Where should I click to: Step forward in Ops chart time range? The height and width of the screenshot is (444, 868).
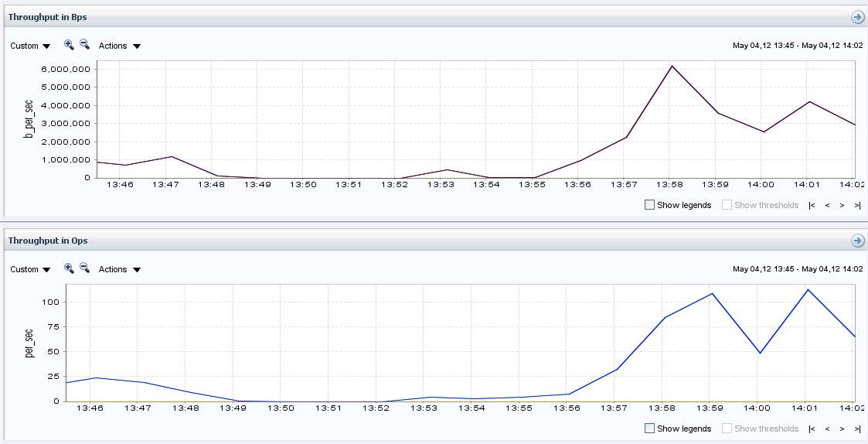tap(842, 429)
